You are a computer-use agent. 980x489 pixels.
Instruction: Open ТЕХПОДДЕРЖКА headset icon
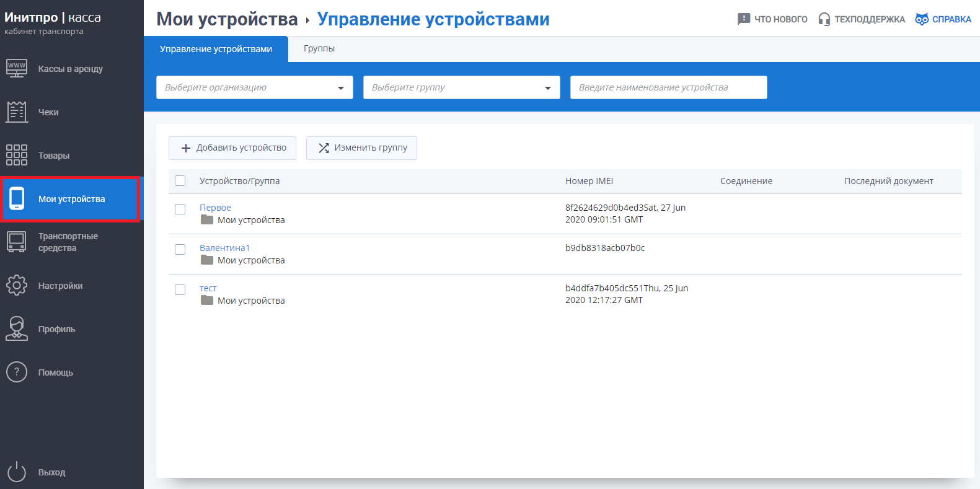(x=824, y=19)
